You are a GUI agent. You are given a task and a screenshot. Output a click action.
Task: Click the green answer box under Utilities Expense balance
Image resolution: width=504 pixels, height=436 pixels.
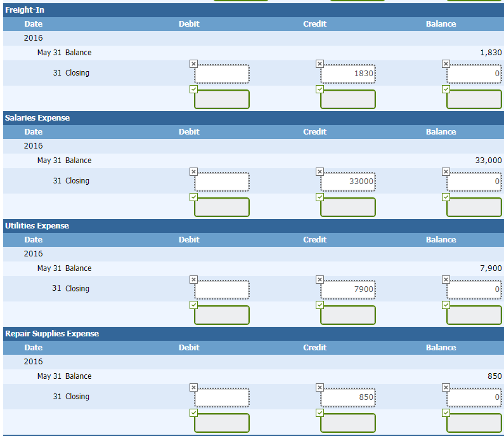click(474, 315)
